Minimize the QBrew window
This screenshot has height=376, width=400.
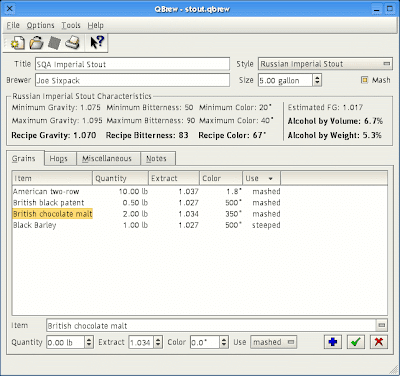point(377,9)
